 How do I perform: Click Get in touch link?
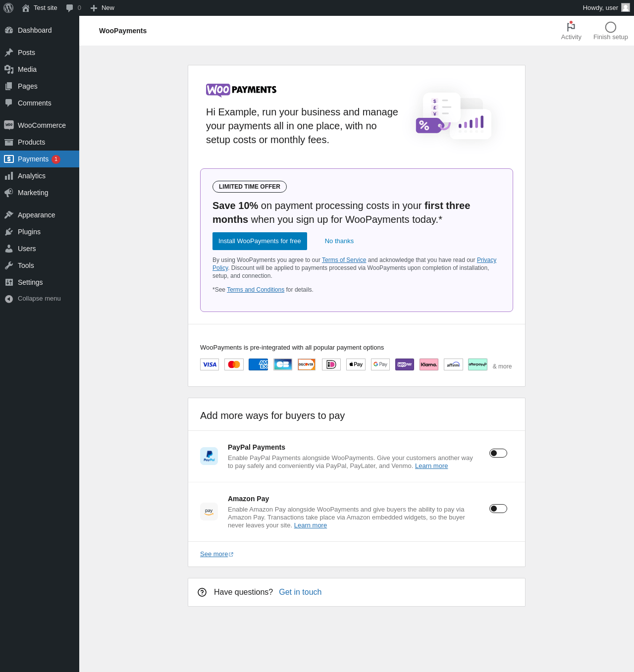pyautogui.click(x=300, y=592)
